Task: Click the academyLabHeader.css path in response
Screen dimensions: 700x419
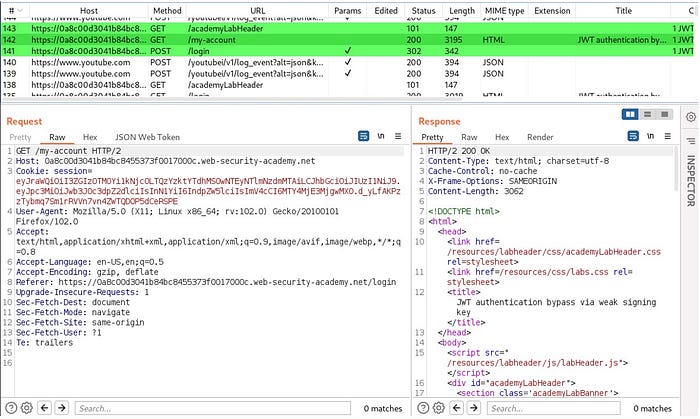Action: [554, 252]
